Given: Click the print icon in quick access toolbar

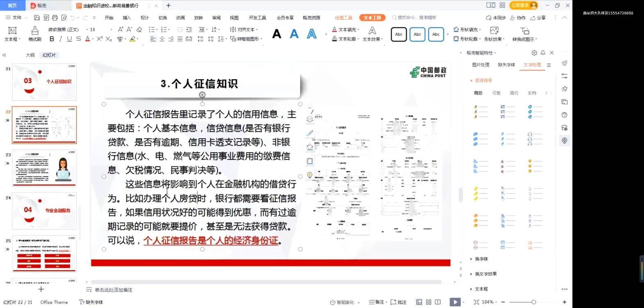Looking at the screenshot, I should pos(55,18).
